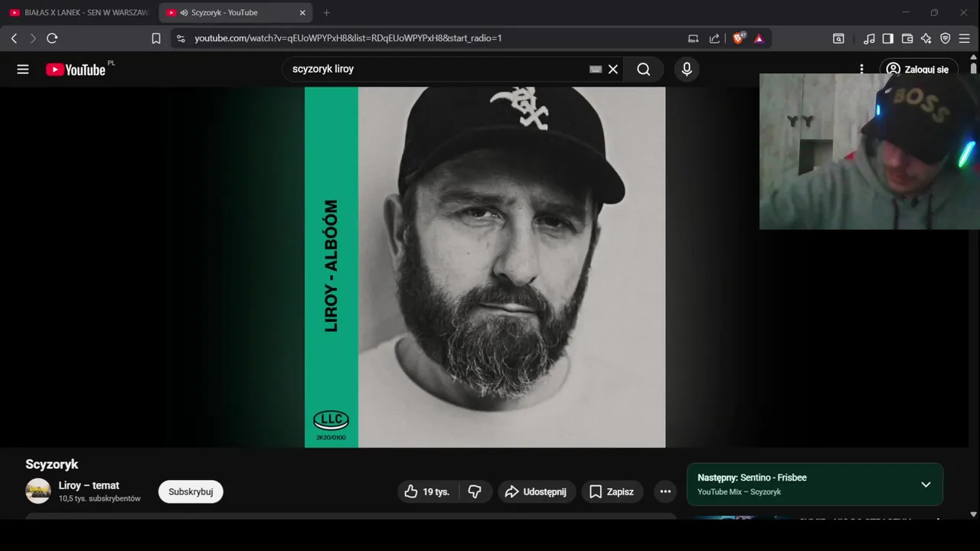Close the Scyzoryk - YouTube tab
This screenshot has width=980, height=551.
302,12
